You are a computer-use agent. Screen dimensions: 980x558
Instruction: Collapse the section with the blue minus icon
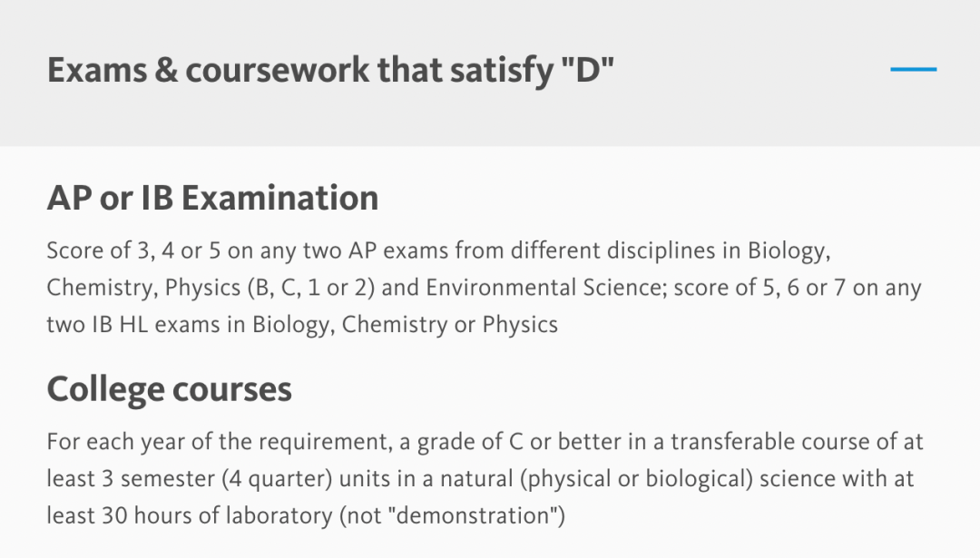pos(913,70)
